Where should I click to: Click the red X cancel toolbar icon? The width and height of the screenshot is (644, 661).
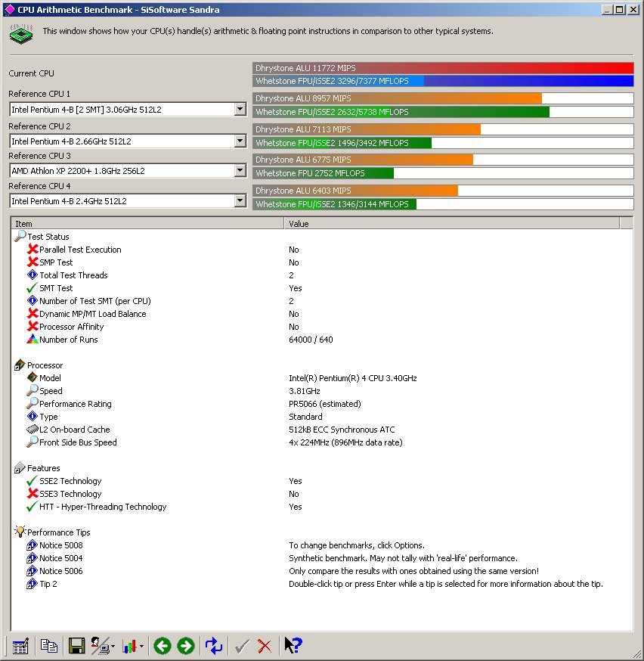pyautogui.click(x=265, y=646)
